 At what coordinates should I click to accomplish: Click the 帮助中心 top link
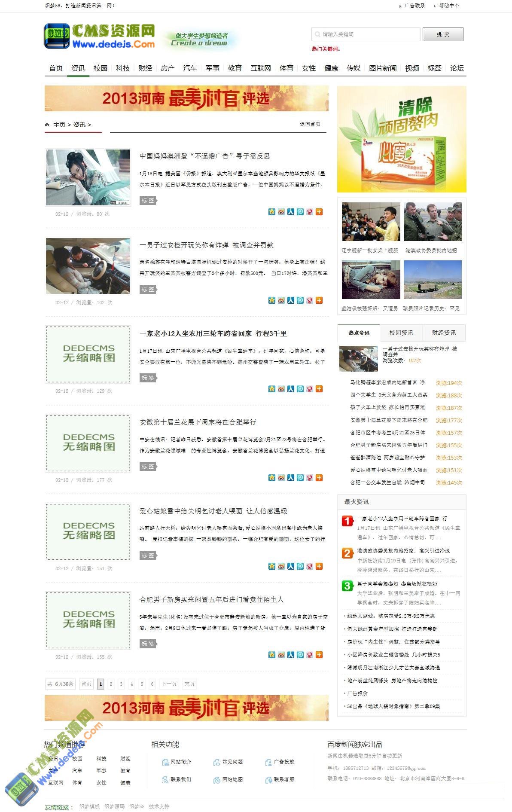pyautogui.click(x=449, y=6)
